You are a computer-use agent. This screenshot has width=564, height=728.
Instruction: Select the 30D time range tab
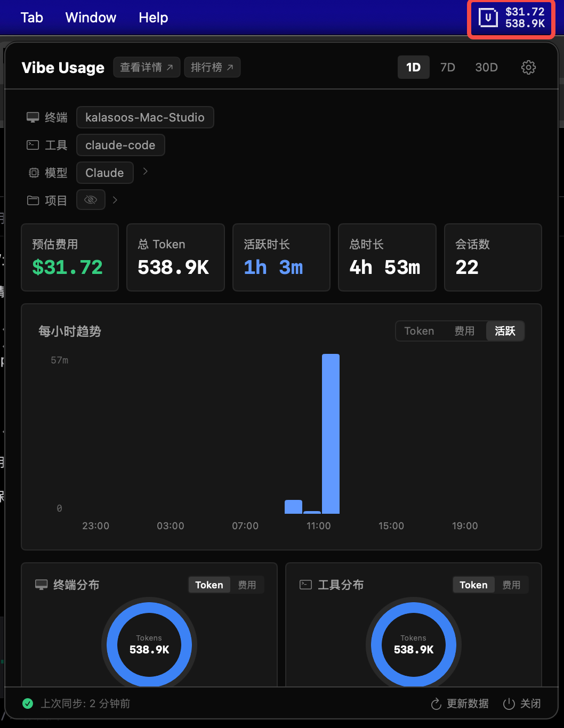coord(487,67)
